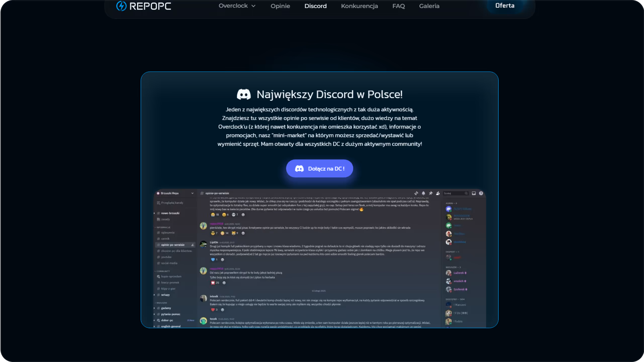Screen dimensions: 644x362
Task: Click Lipt0n's Pepe avatar
Action: click(203, 244)
